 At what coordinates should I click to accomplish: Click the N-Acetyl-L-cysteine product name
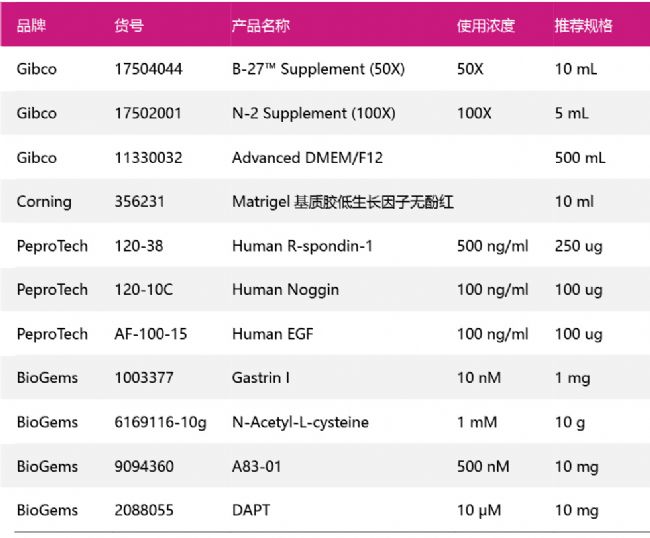[300, 422]
